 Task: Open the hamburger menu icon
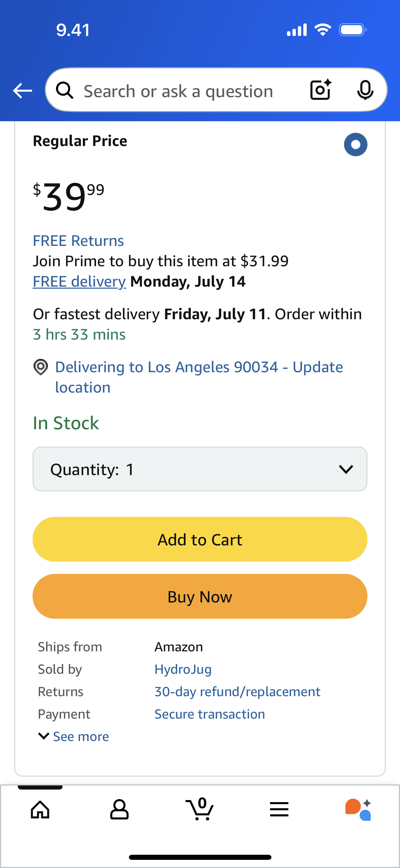tap(279, 810)
